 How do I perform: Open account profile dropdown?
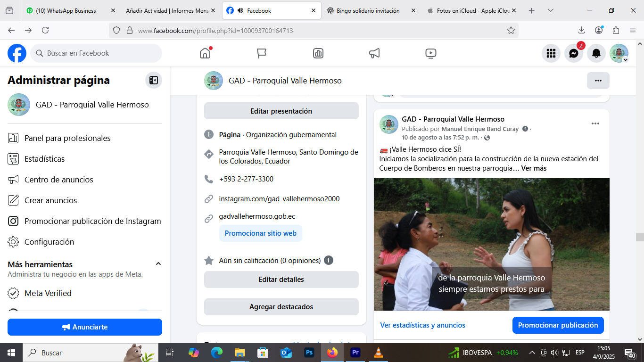[x=619, y=53]
